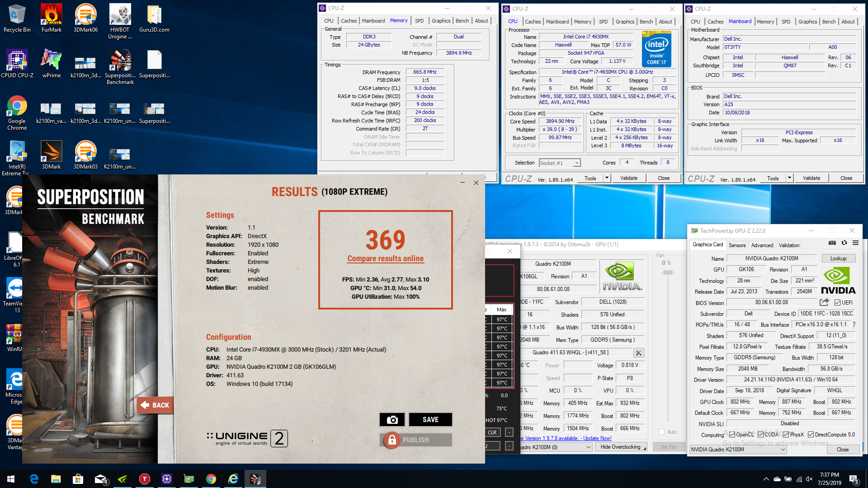868x488 pixels.
Task: Toggle the Auto fan checkbox in NVIDIA Inspector
Action: click(662, 432)
